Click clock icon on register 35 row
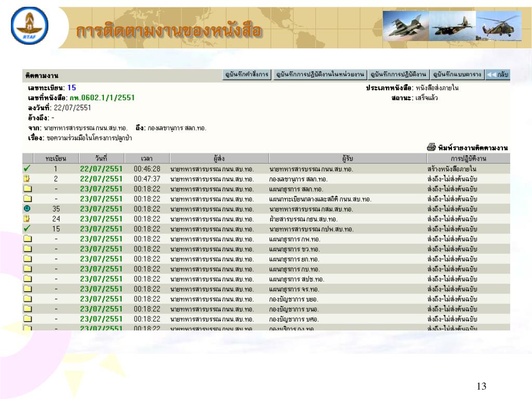This screenshot has height=399, width=532. 27,209
